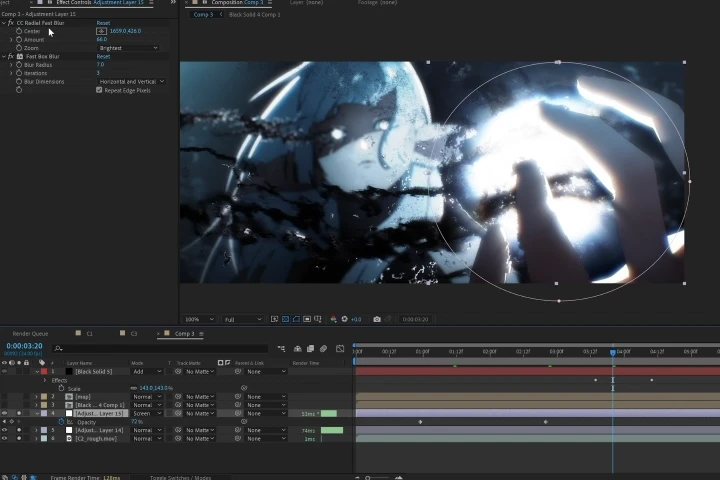This screenshot has width=720, height=480.
Task: Expand Effects group under Black Solid 5
Action: point(45,380)
